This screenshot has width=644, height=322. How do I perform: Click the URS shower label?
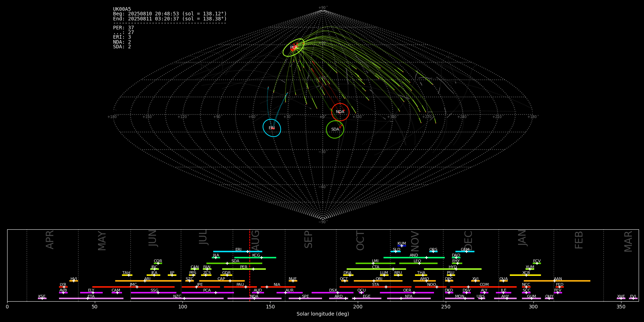click(x=481, y=297)
